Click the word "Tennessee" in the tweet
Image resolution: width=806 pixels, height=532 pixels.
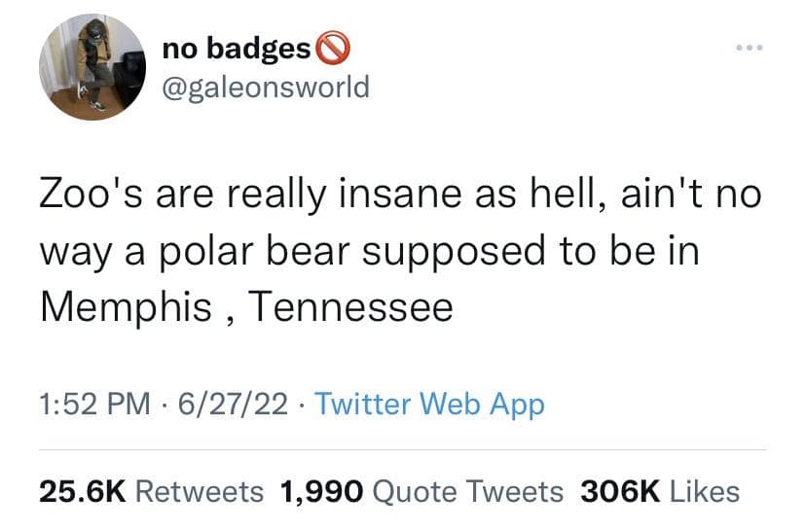[350, 307]
